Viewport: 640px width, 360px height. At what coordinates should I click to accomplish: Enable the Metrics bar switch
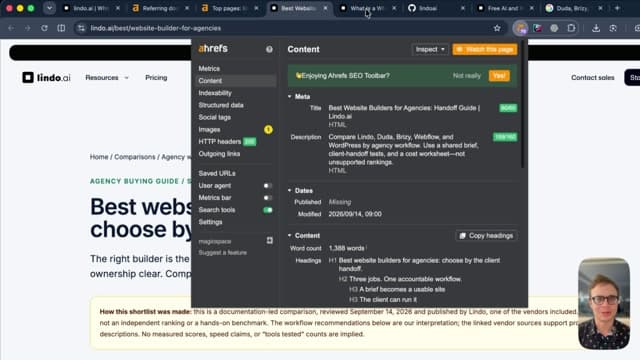pos(267,198)
